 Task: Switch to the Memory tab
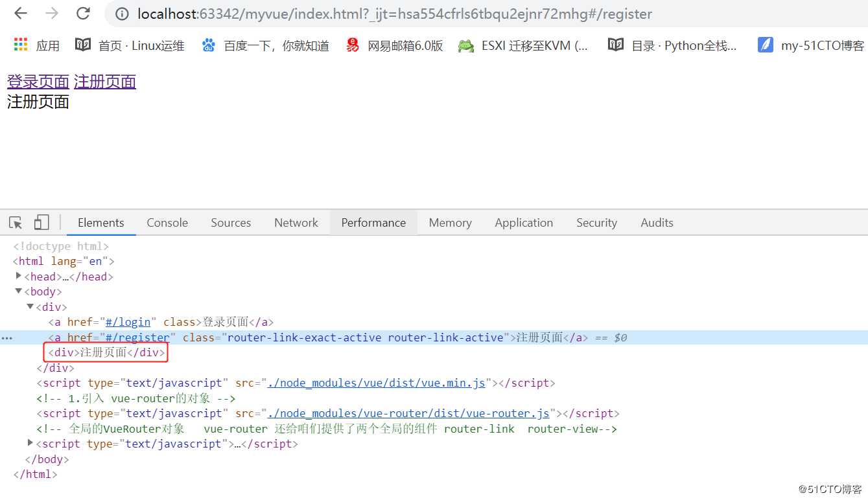[x=450, y=223]
